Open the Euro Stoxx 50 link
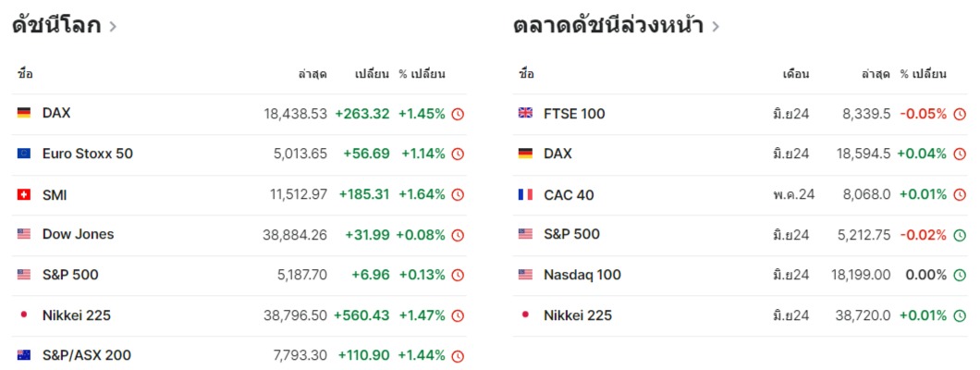 88,154
